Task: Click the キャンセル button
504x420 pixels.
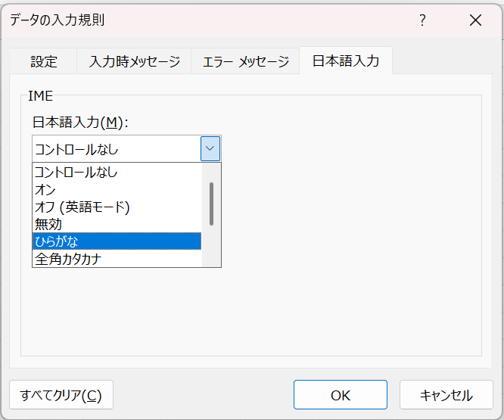Action: 446,394
